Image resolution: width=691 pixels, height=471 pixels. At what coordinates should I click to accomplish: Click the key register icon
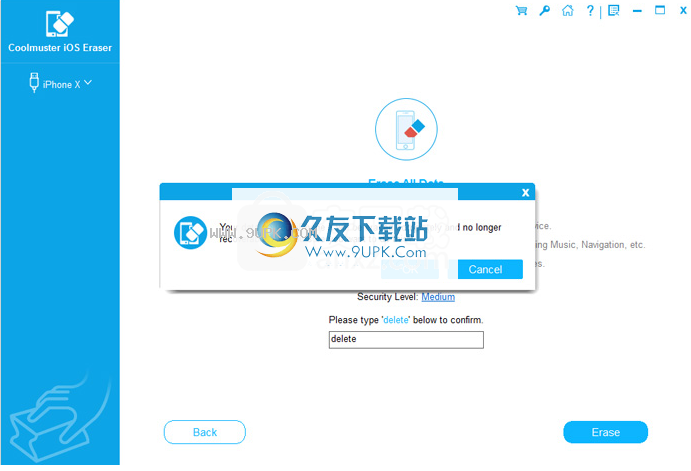pyautogui.click(x=545, y=11)
